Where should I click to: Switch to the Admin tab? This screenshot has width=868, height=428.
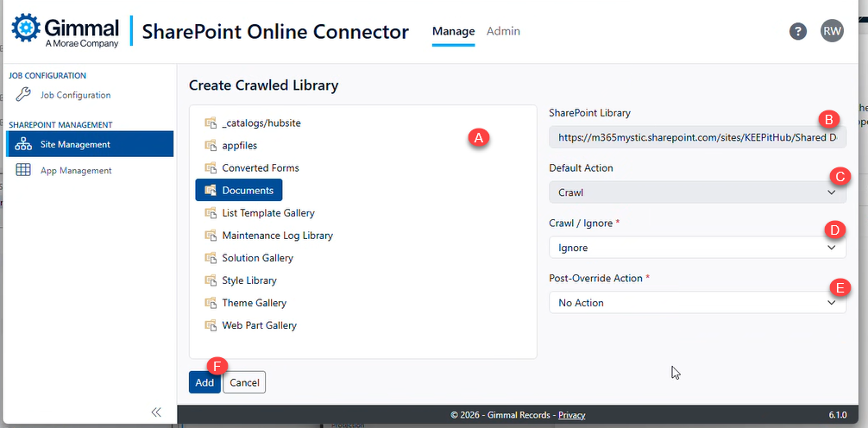pyautogui.click(x=503, y=31)
